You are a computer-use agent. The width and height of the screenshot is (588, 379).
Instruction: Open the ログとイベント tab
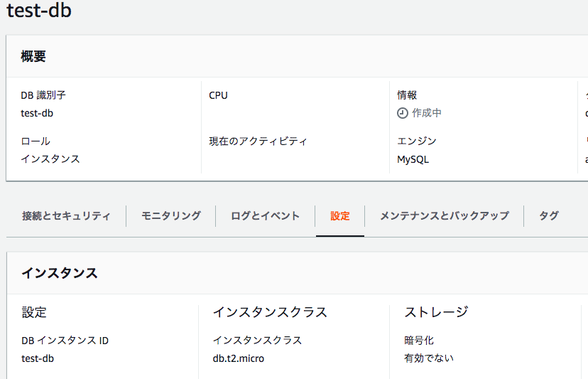pos(265,216)
